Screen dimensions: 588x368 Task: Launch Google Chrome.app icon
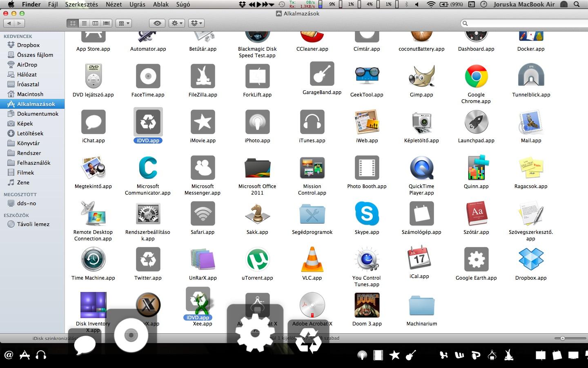point(476,76)
